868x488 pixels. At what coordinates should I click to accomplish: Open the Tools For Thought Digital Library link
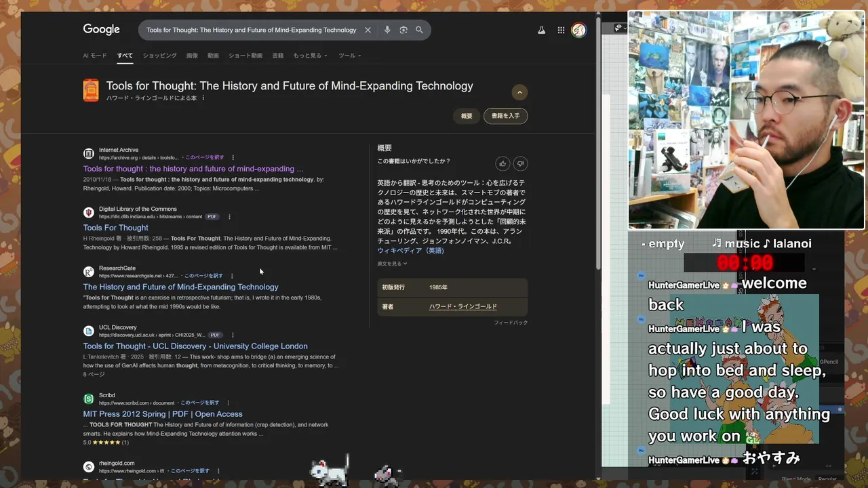pyautogui.click(x=116, y=228)
